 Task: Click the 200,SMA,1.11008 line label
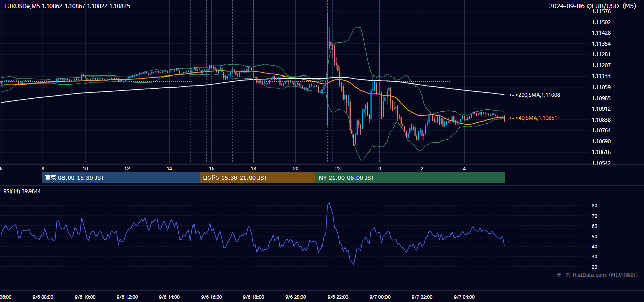coord(535,95)
